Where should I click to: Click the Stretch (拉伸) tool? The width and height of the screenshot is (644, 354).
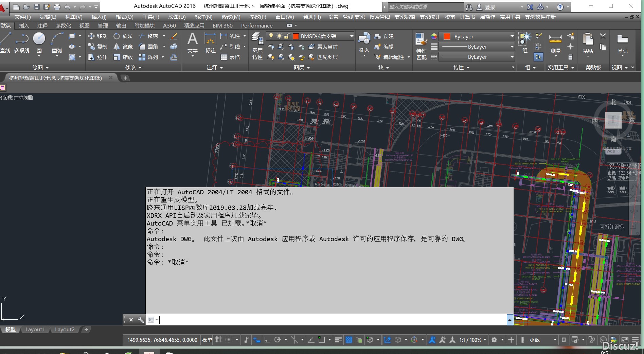tap(97, 57)
